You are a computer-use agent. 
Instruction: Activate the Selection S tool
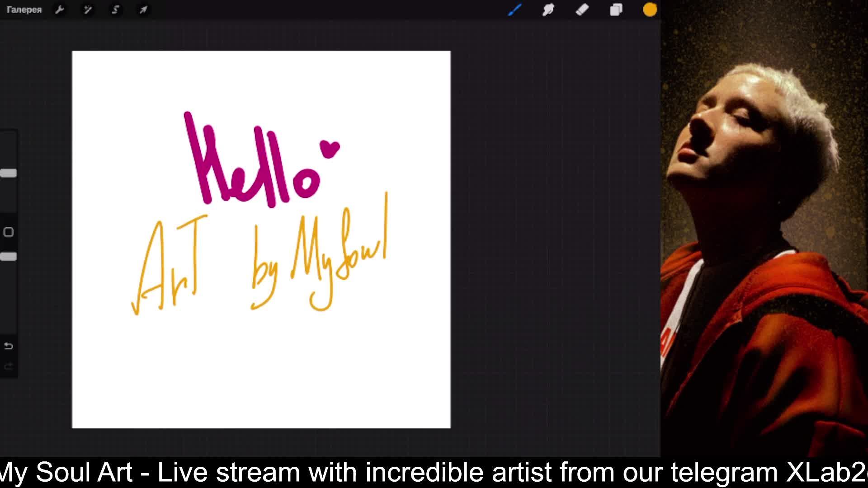coord(116,10)
